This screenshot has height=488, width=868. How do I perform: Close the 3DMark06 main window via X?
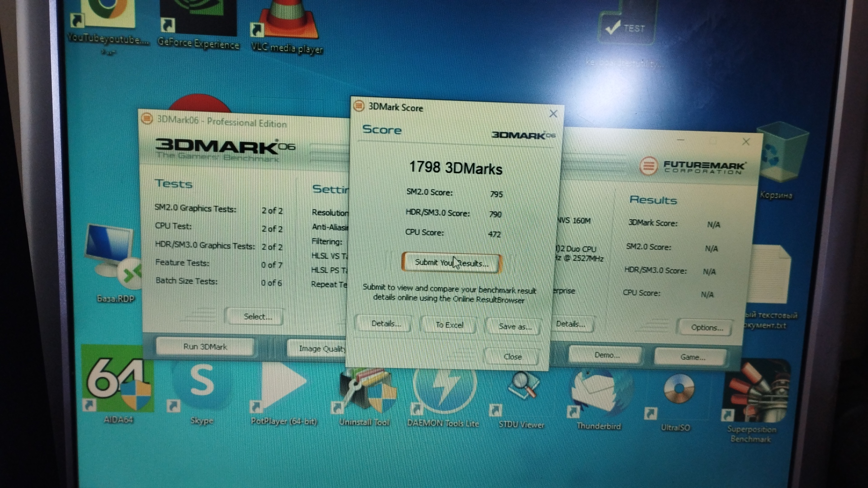coord(746,142)
